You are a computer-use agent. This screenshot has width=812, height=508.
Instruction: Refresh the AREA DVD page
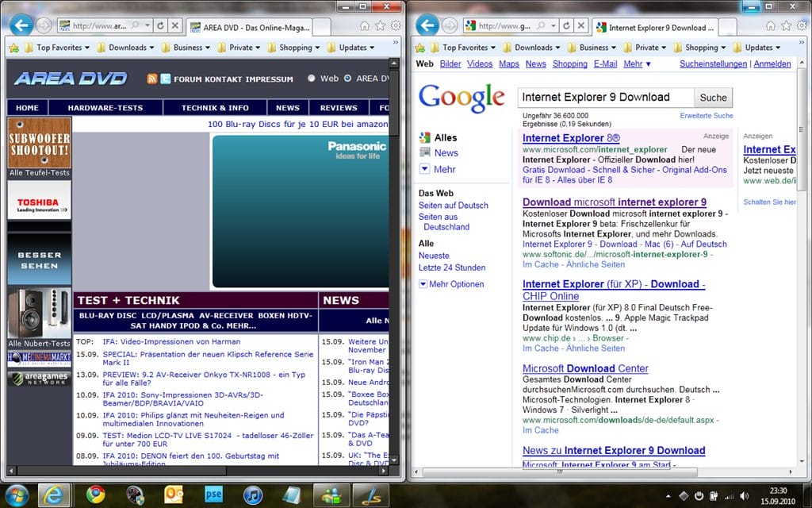tap(161, 26)
